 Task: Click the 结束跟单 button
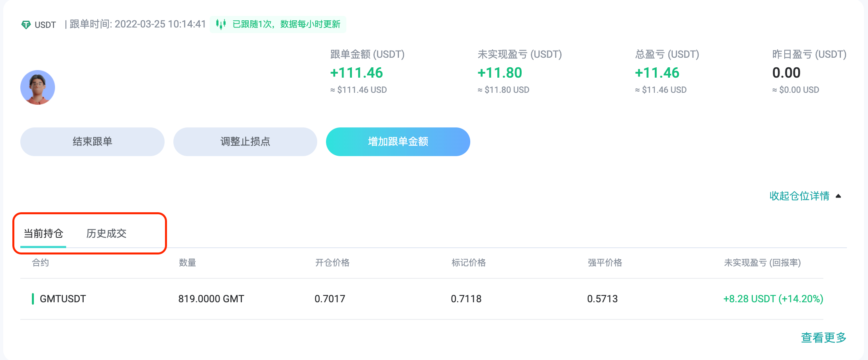pos(92,141)
